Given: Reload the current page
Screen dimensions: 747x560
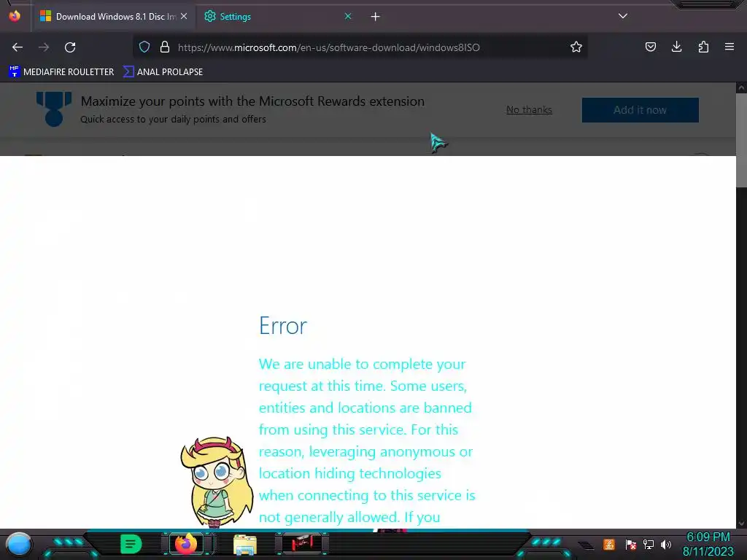Looking at the screenshot, I should point(70,47).
